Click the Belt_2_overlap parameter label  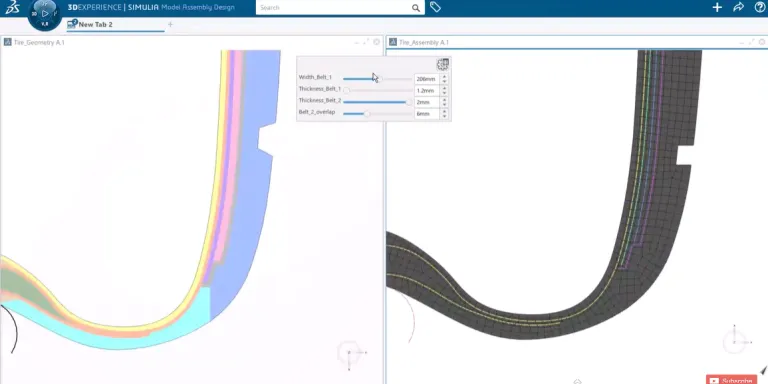click(x=317, y=112)
